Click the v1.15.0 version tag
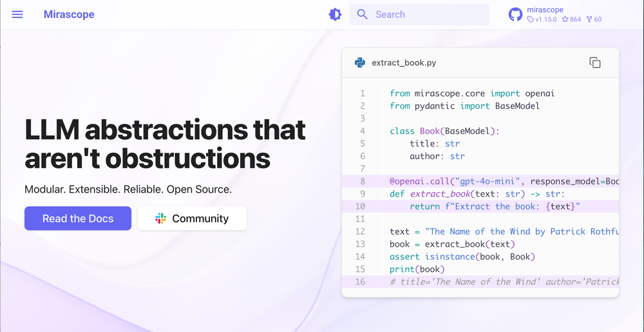 (543, 19)
